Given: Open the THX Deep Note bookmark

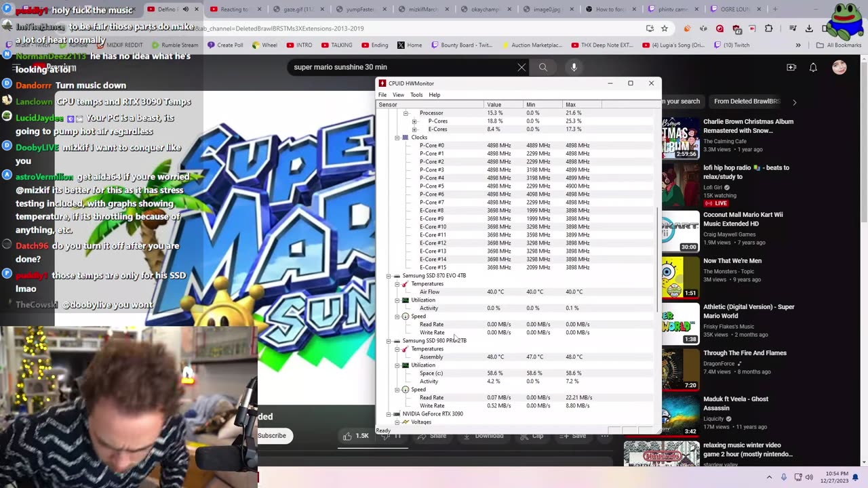Looking at the screenshot, I should coord(602,45).
